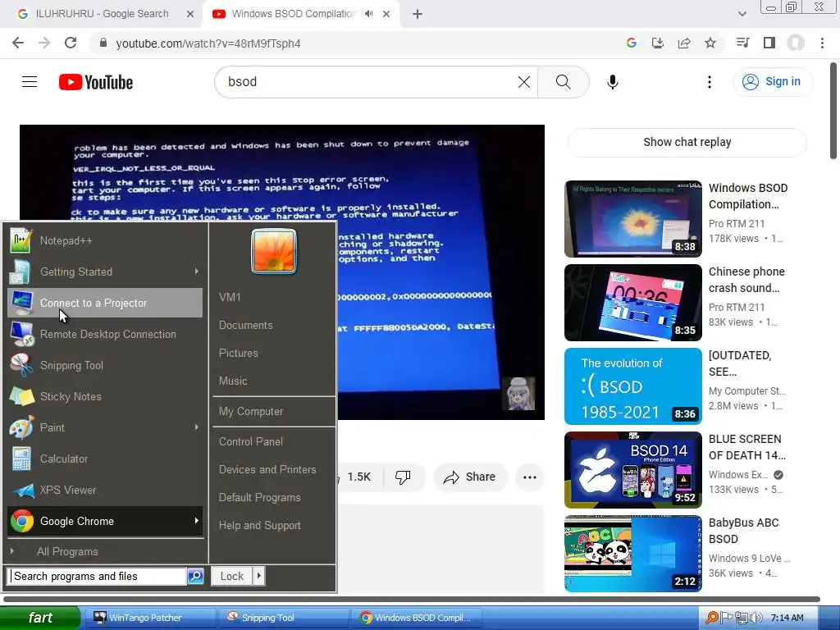This screenshot has width=840, height=630.
Task: Share the video with the Share button
Action: click(x=470, y=477)
